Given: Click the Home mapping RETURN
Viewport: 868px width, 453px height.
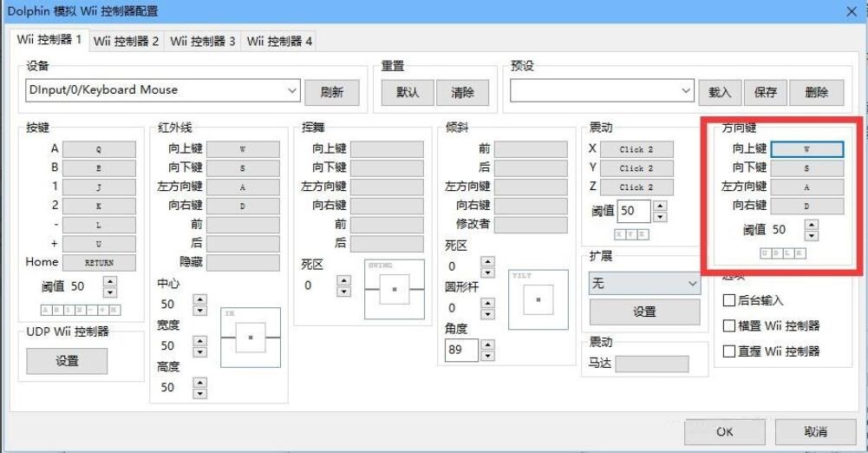Looking at the screenshot, I should tap(99, 262).
